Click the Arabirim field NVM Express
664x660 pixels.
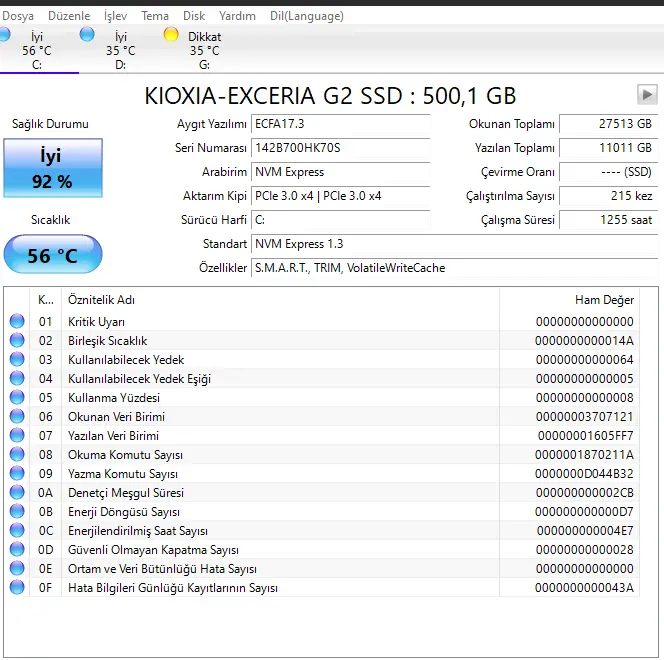tap(340, 172)
